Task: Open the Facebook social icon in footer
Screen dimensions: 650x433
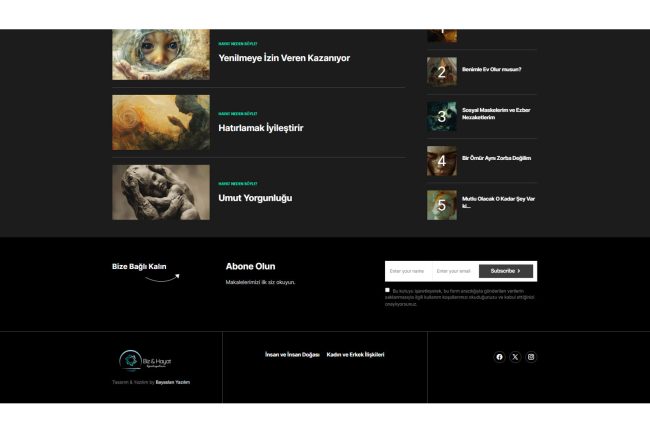Action: coord(500,357)
